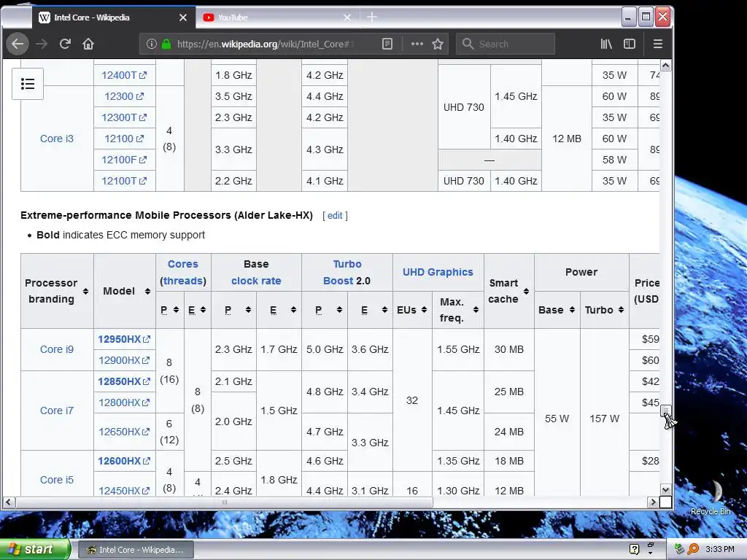The width and height of the screenshot is (747, 560).
Task: Toggle the reader view icon
Action: (387, 44)
